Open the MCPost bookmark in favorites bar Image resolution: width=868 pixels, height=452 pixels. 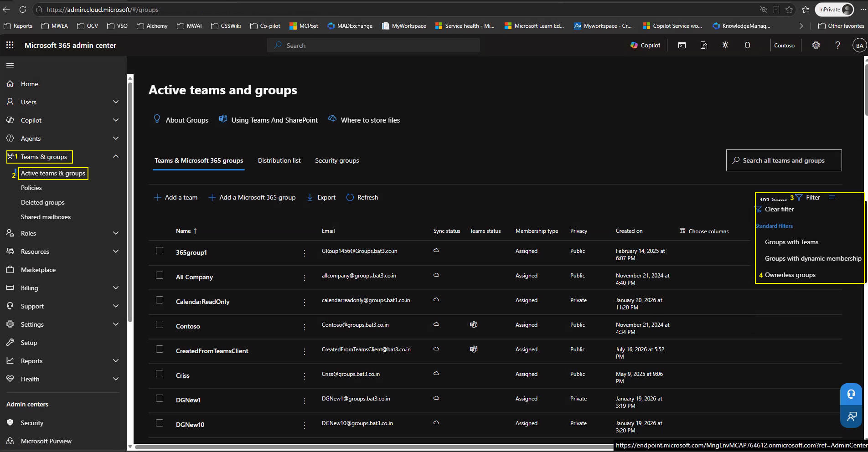(x=304, y=26)
